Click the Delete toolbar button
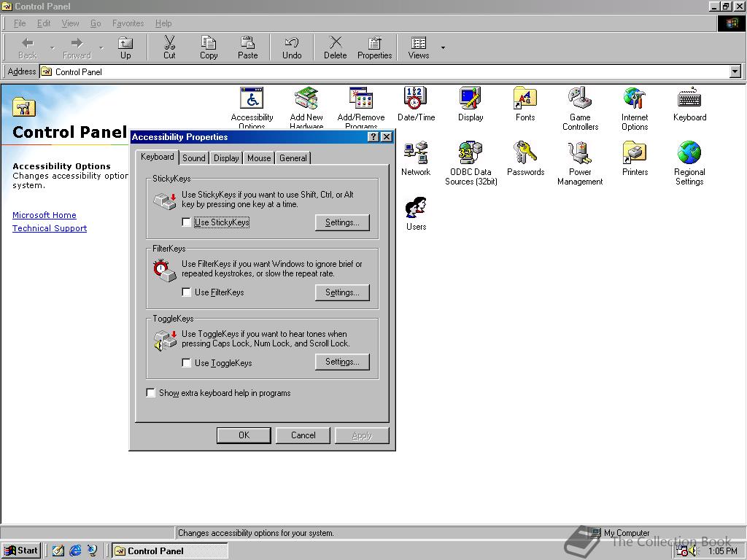The width and height of the screenshot is (747, 560). click(x=336, y=47)
